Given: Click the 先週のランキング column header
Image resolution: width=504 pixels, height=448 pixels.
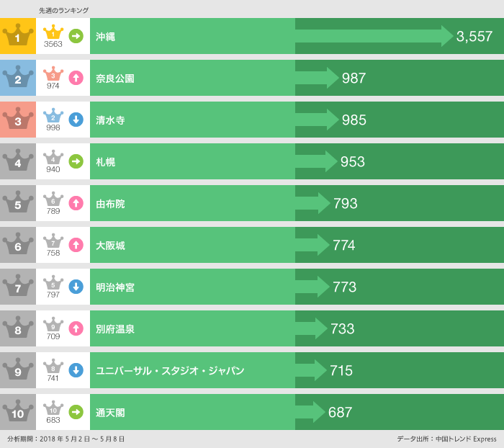Looking at the screenshot, I should [64, 11].
